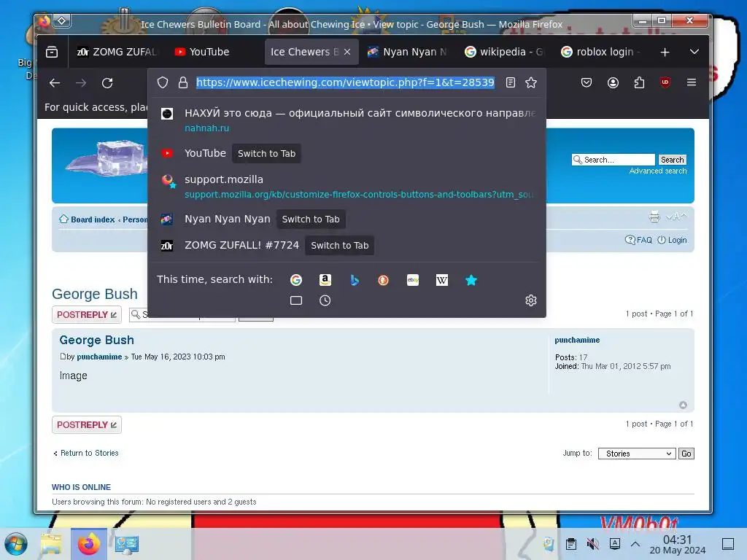Go back to previous page
This screenshot has width=747, height=560.
(55, 83)
